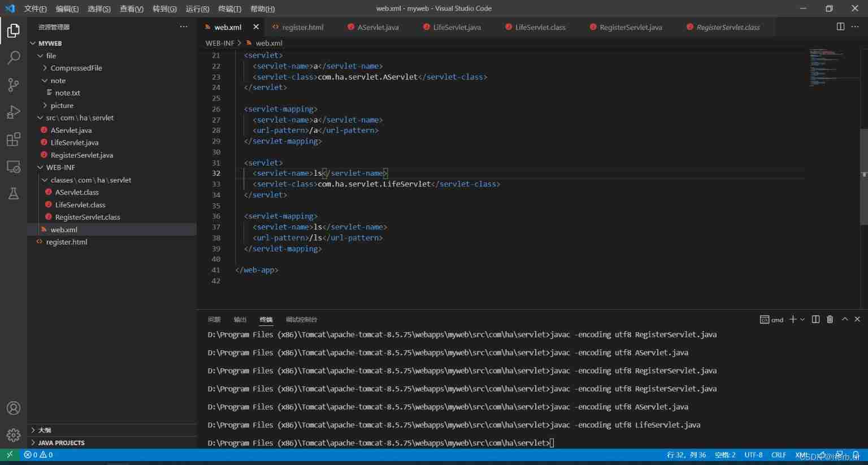868x465 pixels.
Task: Open the 查看(V) menu
Action: pyautogui.click(x=132, y=8)
